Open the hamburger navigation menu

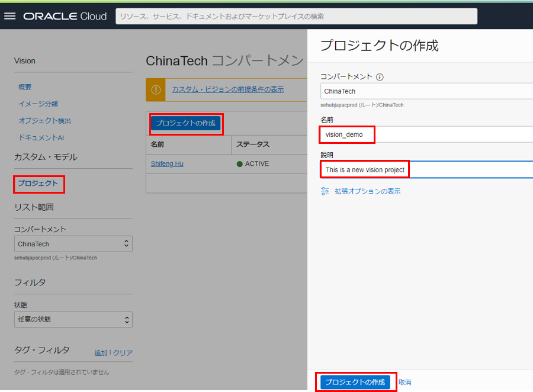point(9,16)
